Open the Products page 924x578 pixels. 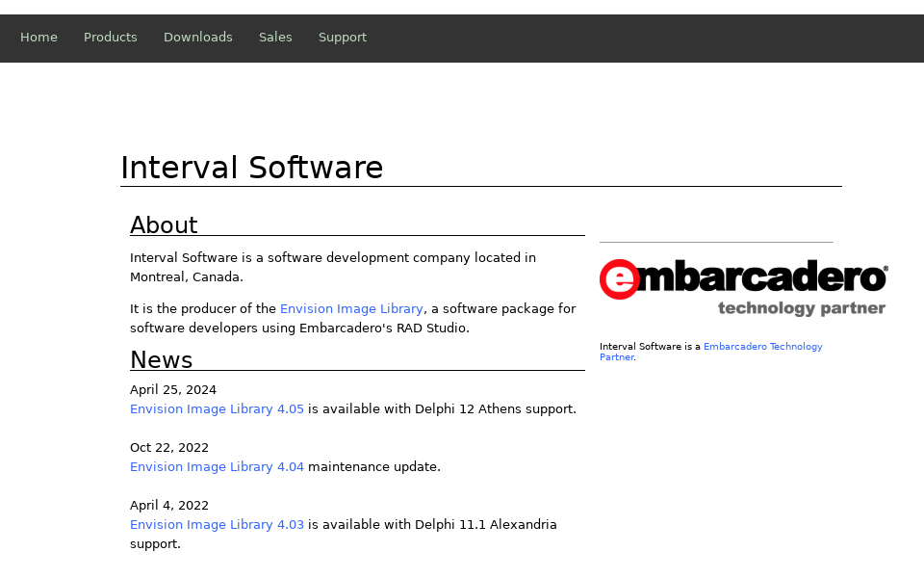[110, 37]
